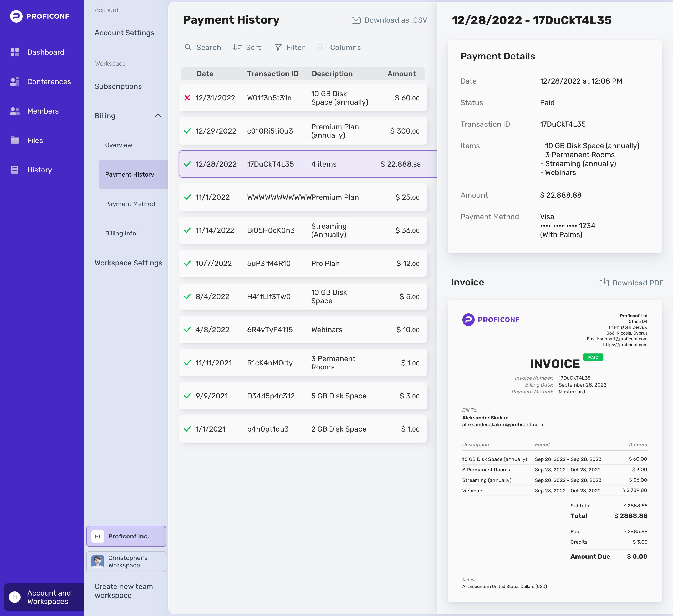Collapse the Billing section chevron
The height and width of the screenshot is (616, 673).
(x=158, y=115)
